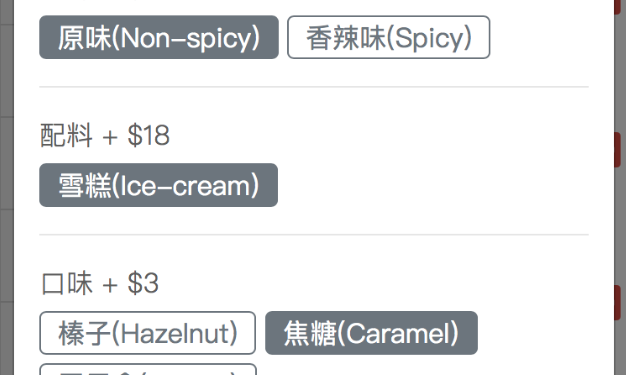Deselect the 雪糕(Ice-cream) topping
This screenshot has width=626, height=375.
point(158,185)
